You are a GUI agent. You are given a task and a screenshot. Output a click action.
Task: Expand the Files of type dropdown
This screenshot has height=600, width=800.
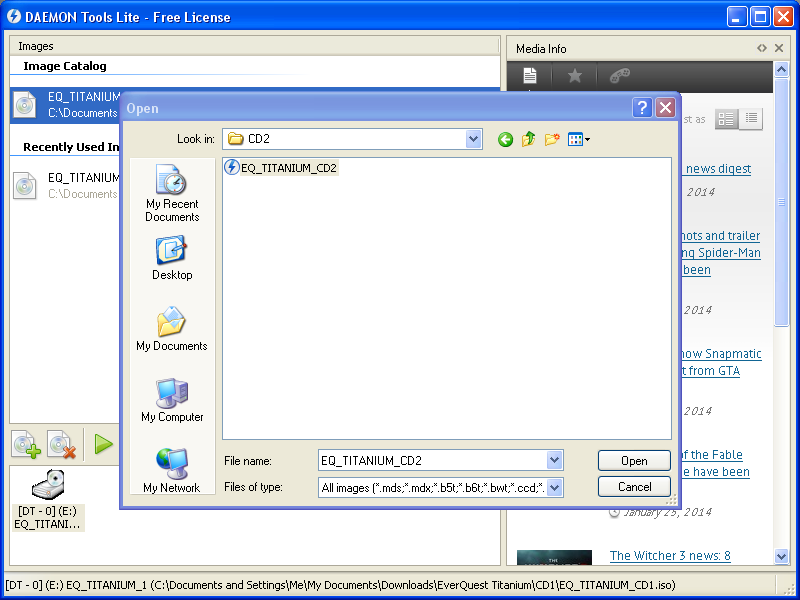(x=556, y=487)
